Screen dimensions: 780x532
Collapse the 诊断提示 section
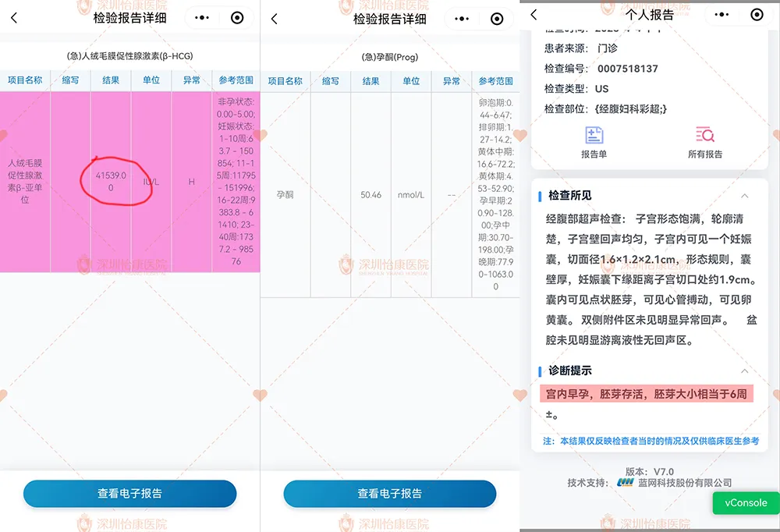(744, 371)
